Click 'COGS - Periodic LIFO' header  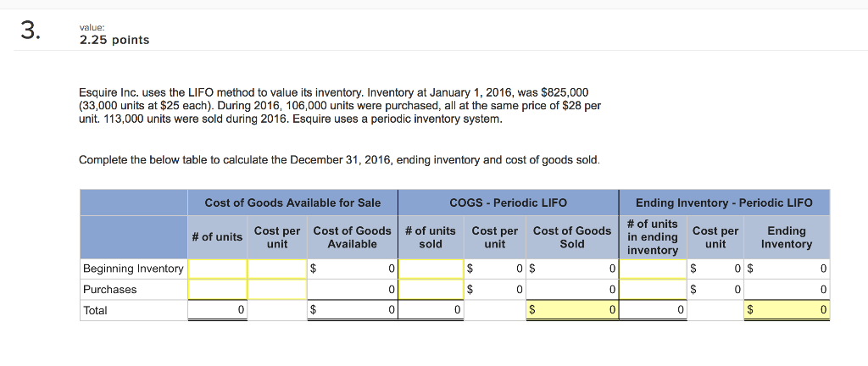[x=509, y=202]
